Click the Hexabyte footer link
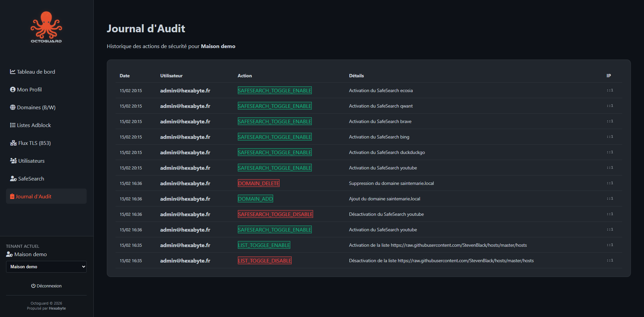Screen dimensions: 644x317 coord(57,308)
